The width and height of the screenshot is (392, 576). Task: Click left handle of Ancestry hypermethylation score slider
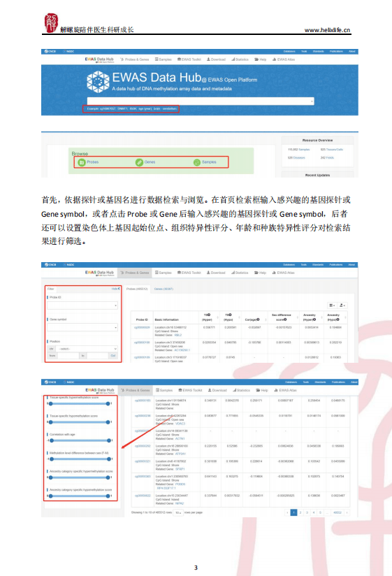(x=50, y=477)
